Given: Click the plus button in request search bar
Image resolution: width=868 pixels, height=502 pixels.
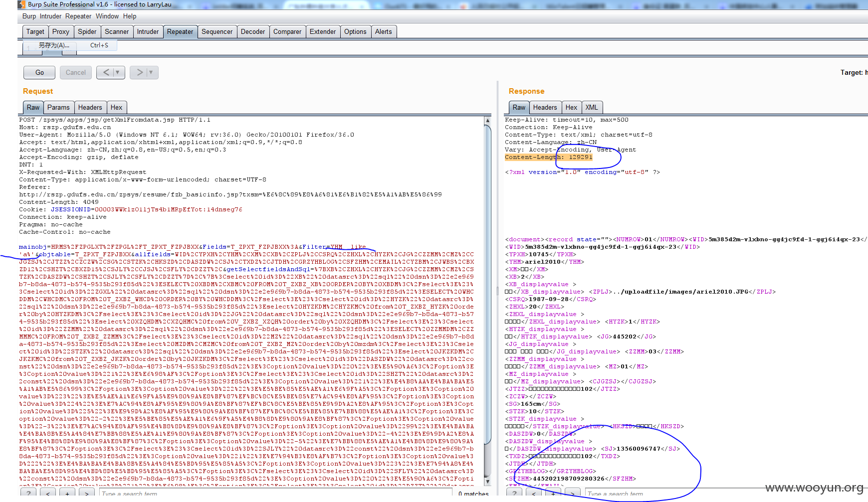Looking at the screenshot, I should click(67, 494).
